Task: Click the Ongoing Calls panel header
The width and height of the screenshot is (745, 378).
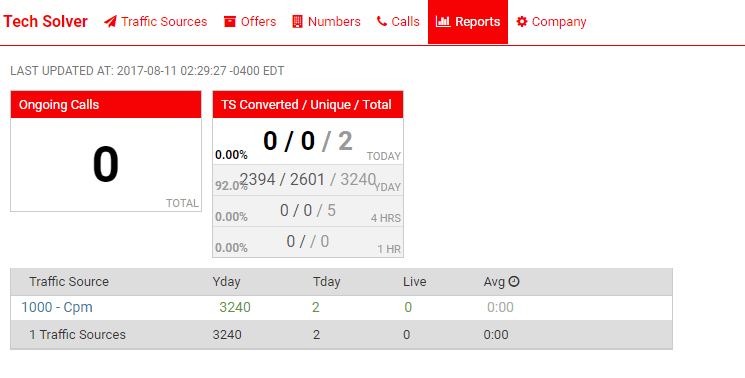Action: point(106,104)
